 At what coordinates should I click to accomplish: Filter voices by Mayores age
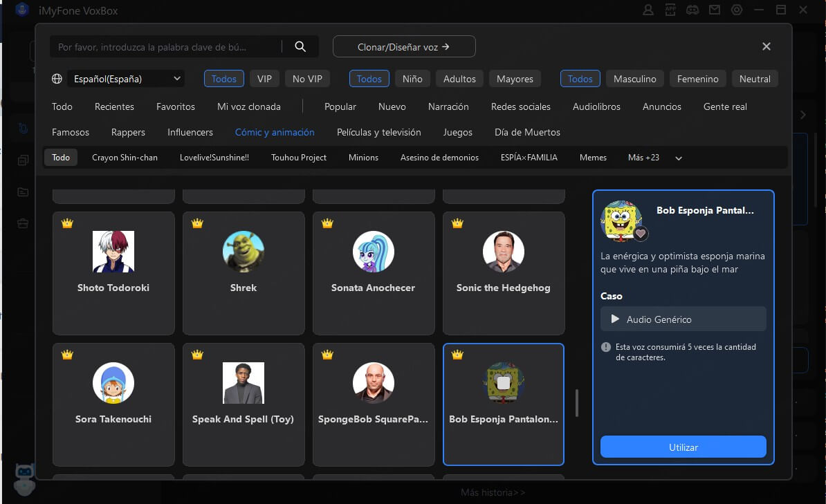[x=515, y=79]
